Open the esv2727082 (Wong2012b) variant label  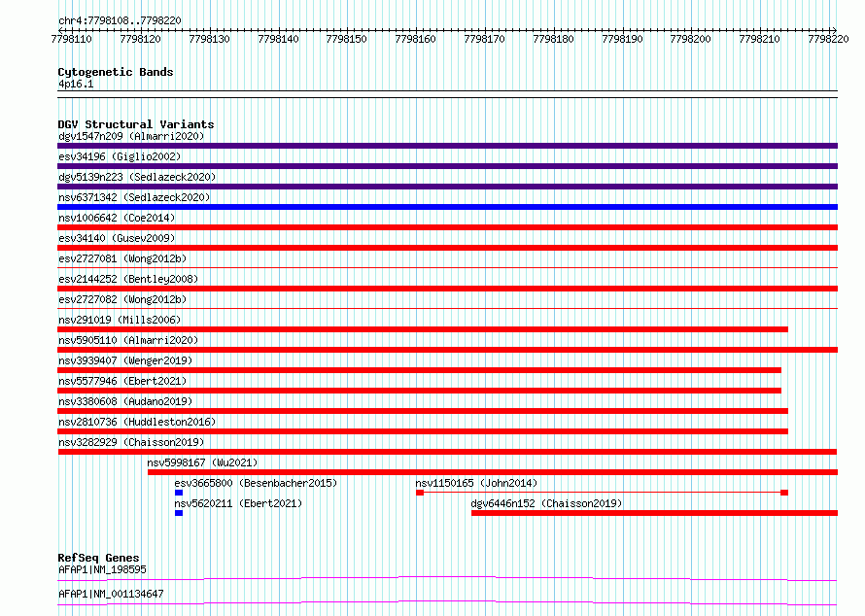click(x=122, y=299)
